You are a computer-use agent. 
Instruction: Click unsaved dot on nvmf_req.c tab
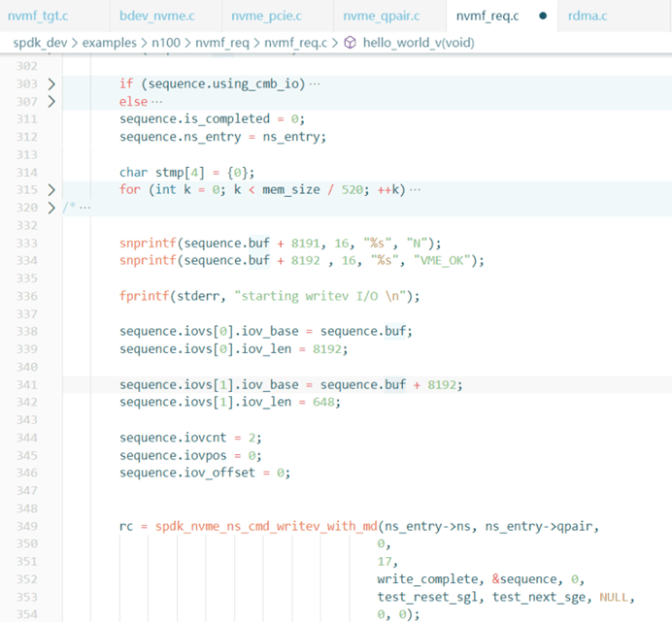click(543, 16)
